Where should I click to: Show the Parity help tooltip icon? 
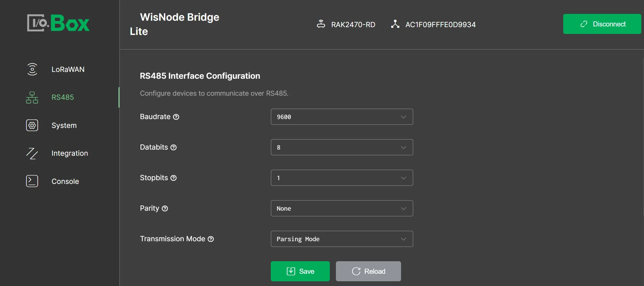pos(165,209)
